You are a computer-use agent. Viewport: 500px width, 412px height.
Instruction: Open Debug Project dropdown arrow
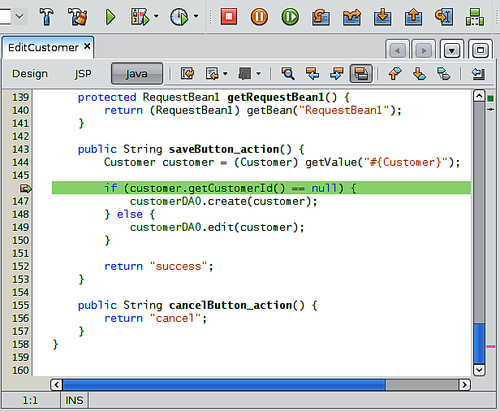[x=156, y=16]
